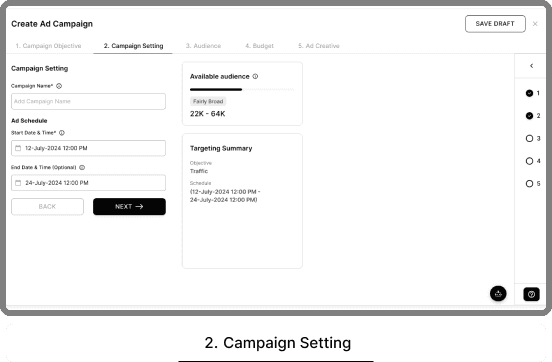Click the NEXT button
This screenshot has width=552, height=362.
(129, 207)
